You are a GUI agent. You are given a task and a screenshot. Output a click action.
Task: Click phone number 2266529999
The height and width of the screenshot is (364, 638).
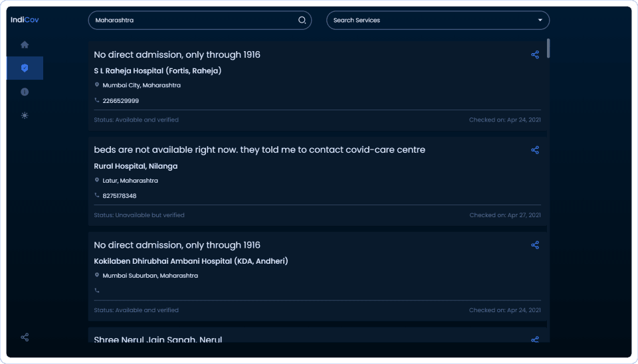point(120,101)
